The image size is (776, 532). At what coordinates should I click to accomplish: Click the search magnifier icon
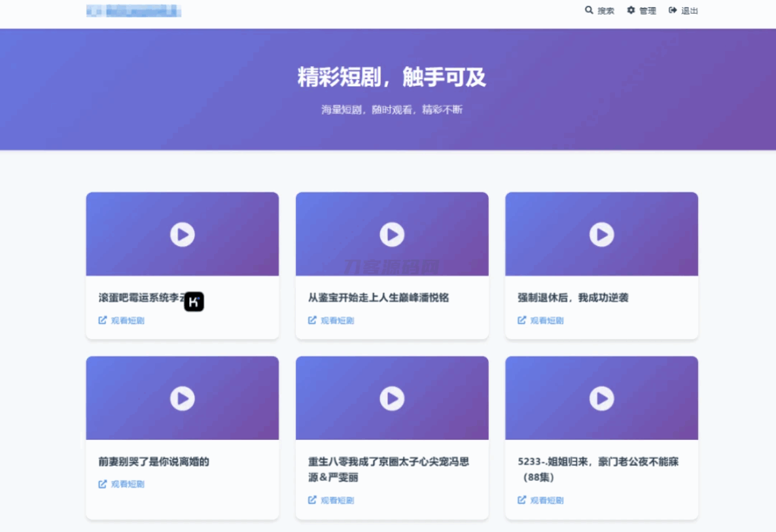point(588,10)
